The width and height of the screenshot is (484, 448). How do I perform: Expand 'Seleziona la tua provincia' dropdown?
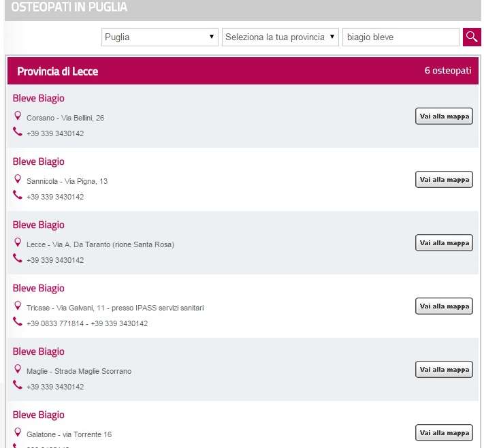point(280,37)
